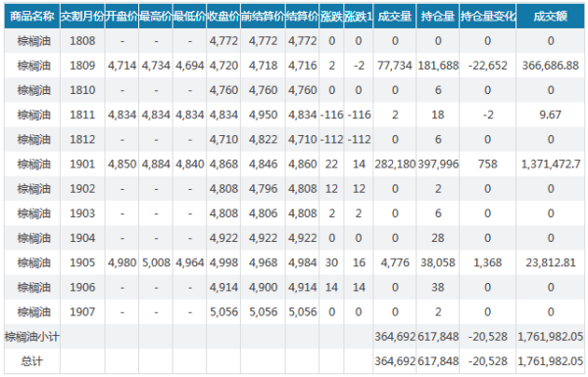Image resolution: width=588 pixels, height=377 pixels.
Task: Select delivery month 1902 cell
Action: (x=82, y=189)
